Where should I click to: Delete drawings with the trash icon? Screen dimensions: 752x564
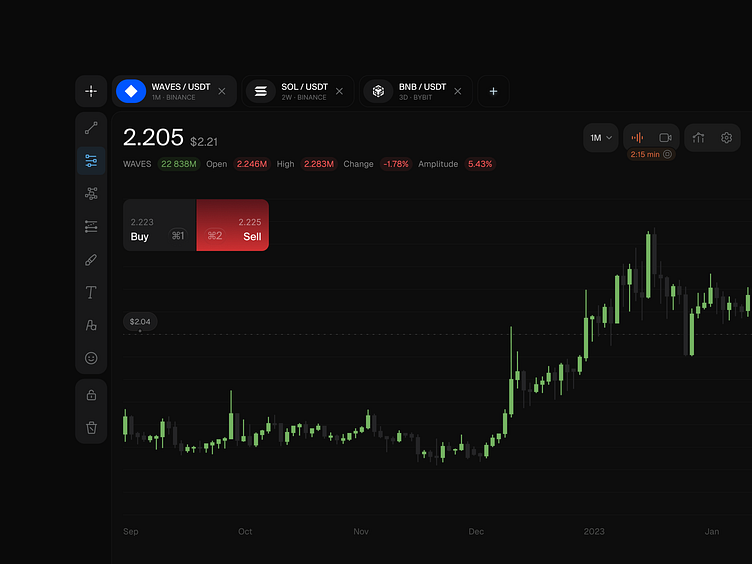[91, 427]
